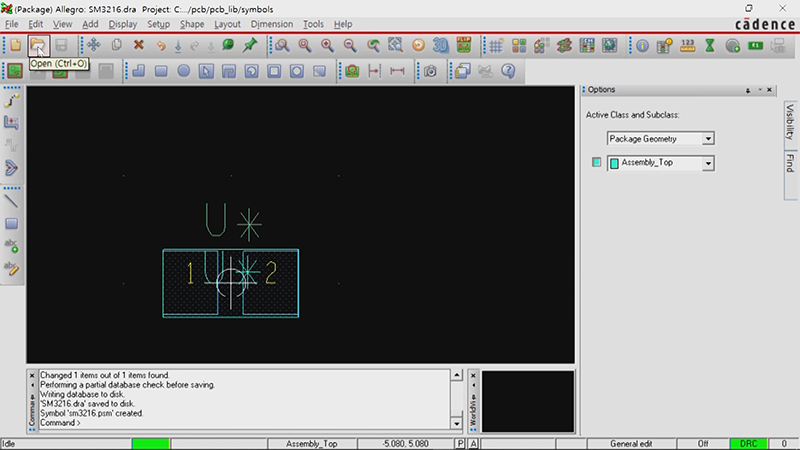Click Assembly_Top in the status bar
Image resolution: width=800 pixels, height=450 pixels.
(311, 444)
